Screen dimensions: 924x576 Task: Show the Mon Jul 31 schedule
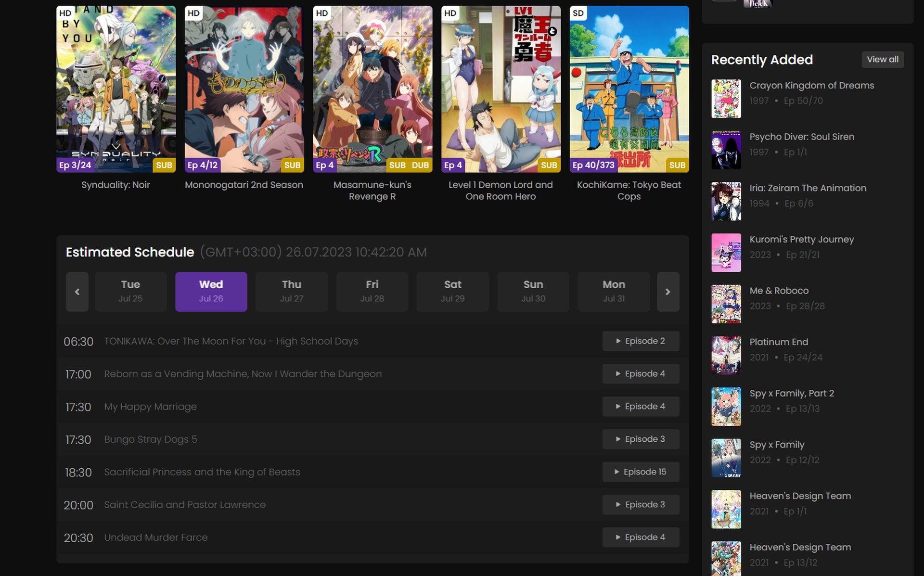tap(614, 292)
